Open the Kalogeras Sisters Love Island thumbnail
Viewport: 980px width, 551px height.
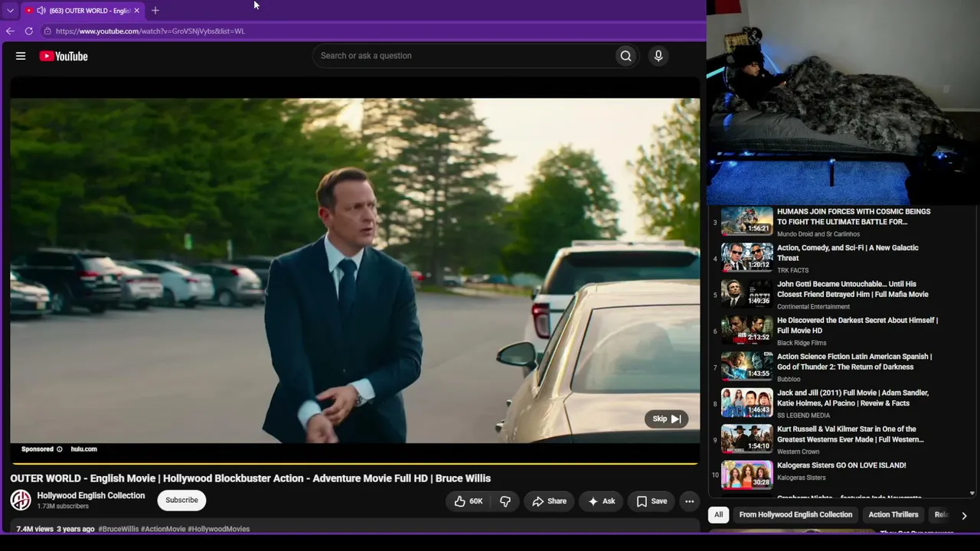(747, 475)
